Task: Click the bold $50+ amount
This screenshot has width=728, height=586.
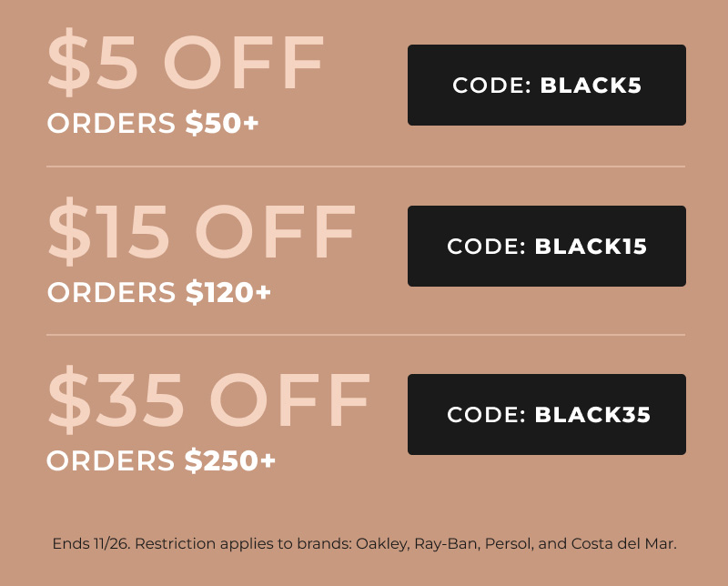Action: [x=222, y=124]
